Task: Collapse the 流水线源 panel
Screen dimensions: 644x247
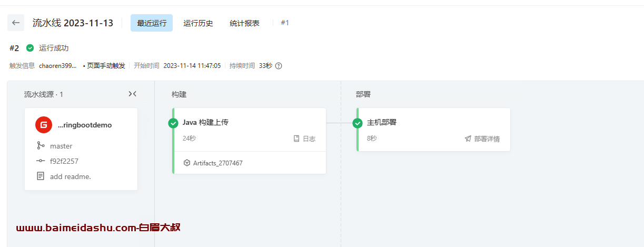Action: point(132,94)
